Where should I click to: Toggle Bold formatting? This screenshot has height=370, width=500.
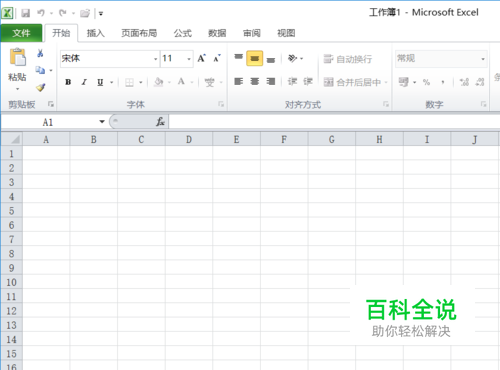(x=68, y=82)
